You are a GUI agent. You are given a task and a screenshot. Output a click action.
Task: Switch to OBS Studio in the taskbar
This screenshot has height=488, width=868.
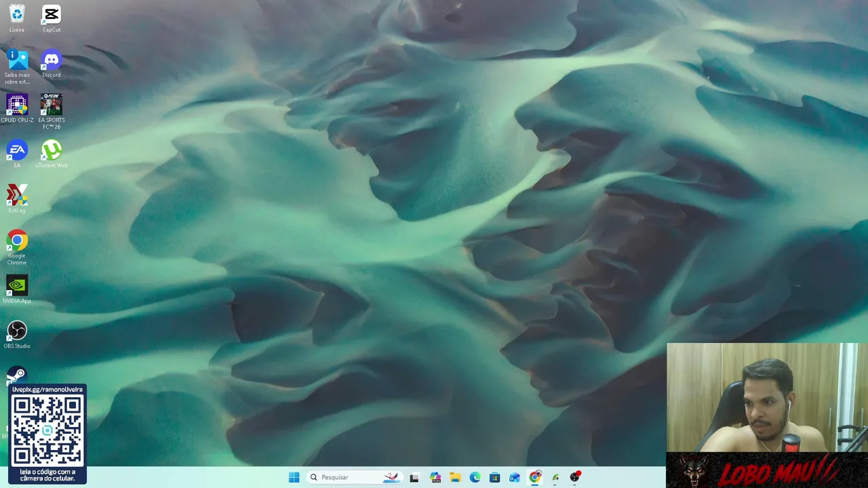[575, 477]
